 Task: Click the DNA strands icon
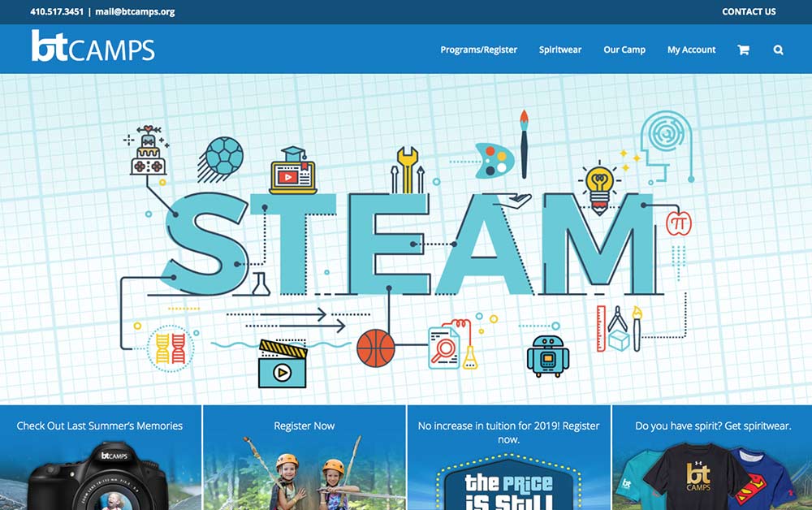171,348
